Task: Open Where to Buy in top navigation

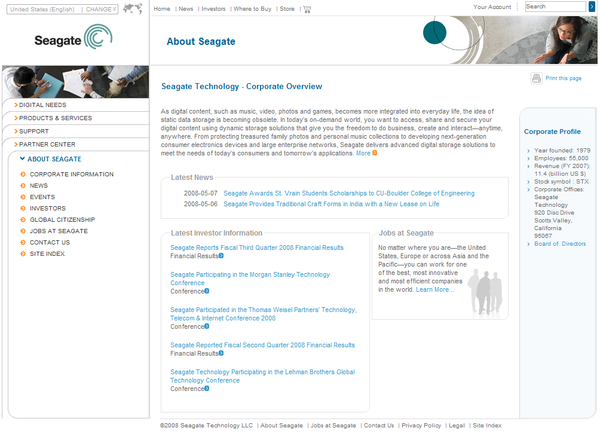Action: pyautogui.click(x=252, y=9)
